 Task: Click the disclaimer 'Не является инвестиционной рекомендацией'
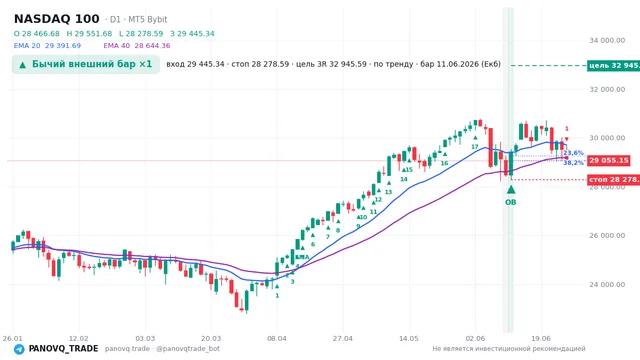pyautogui.click(x=509, y=349)
